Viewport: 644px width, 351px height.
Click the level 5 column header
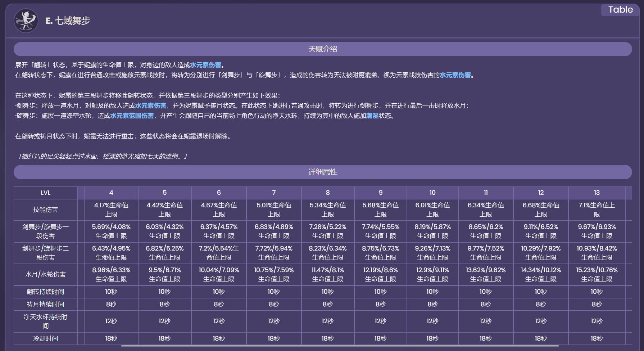point(165,193)
